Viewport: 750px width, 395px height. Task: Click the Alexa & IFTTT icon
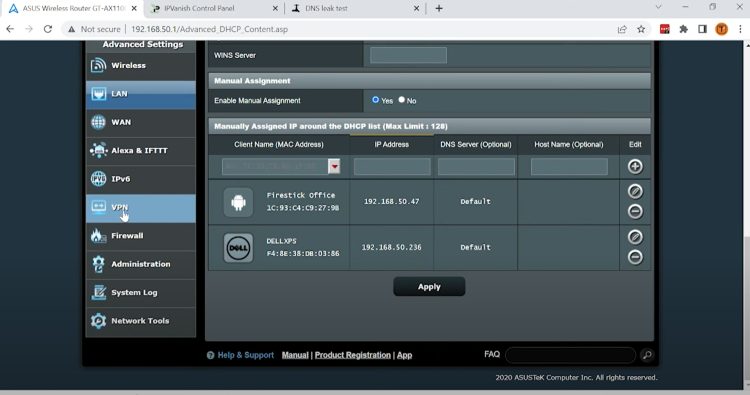(x=98, y=151)
